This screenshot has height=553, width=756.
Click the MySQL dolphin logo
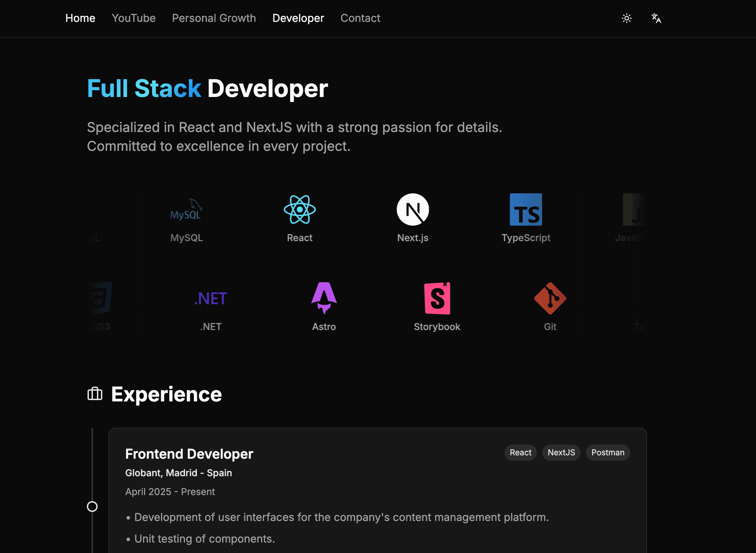pyautogui.click(x=186, y=209)
